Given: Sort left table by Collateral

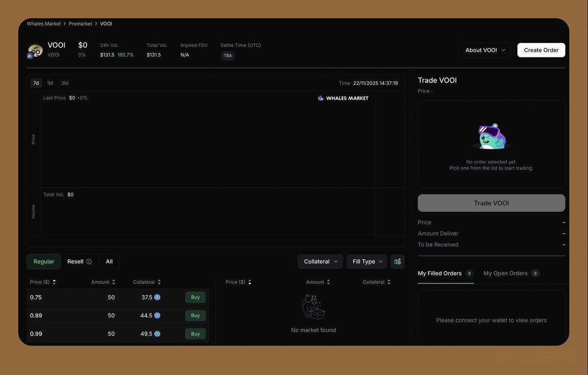Looking at the screenshot, I should (x=147, y=282).
